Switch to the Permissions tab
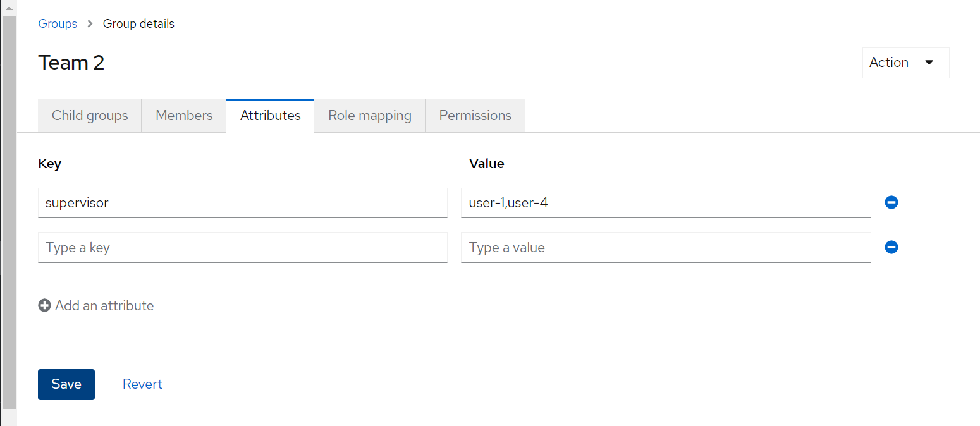The width and height of the screenshot is (980, 426). [x=475, y=116]
